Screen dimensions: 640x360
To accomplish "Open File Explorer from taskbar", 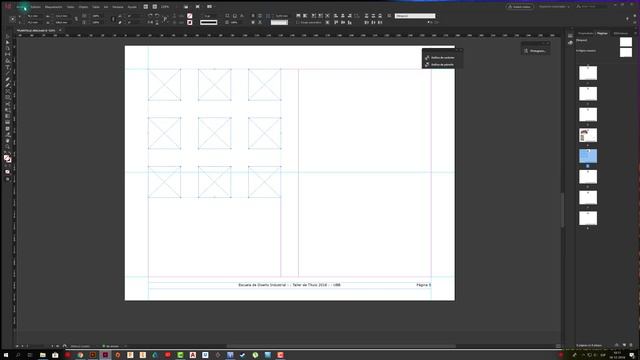I will pyautogui.click(x=42, y=355).
